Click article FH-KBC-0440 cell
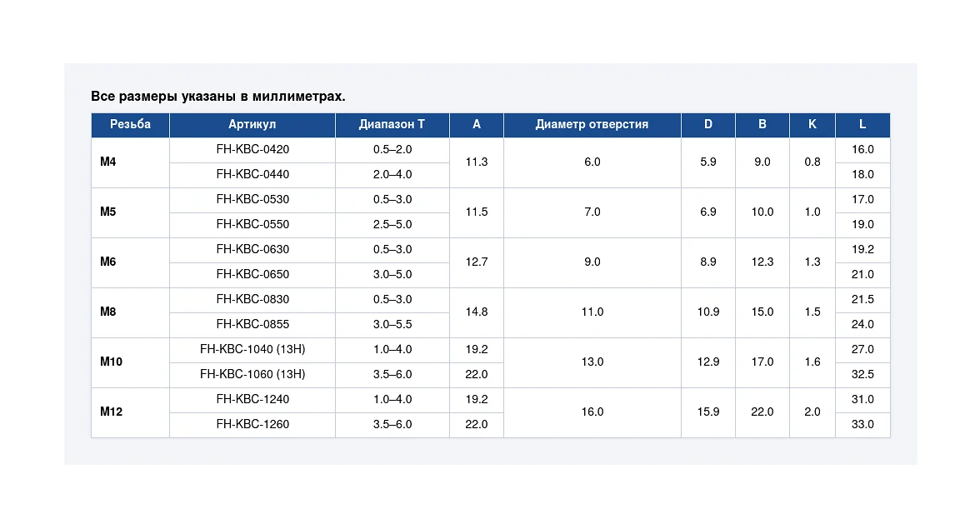 click(252, 174)
